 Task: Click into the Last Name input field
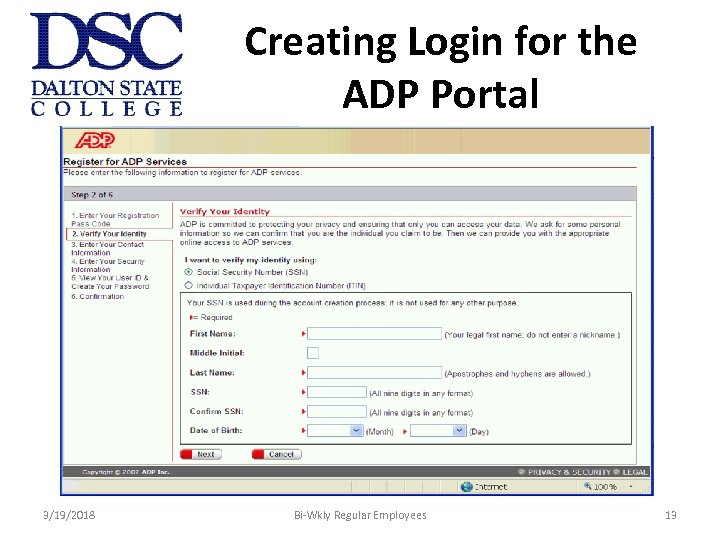(x=374, y=372)
